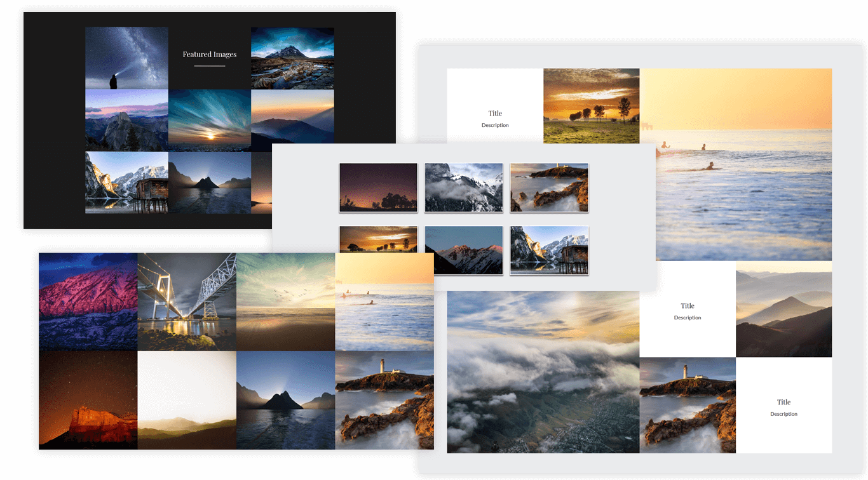Click the Title link above the first Description
The width and height of the screenshot is (868, 480).
494,113
